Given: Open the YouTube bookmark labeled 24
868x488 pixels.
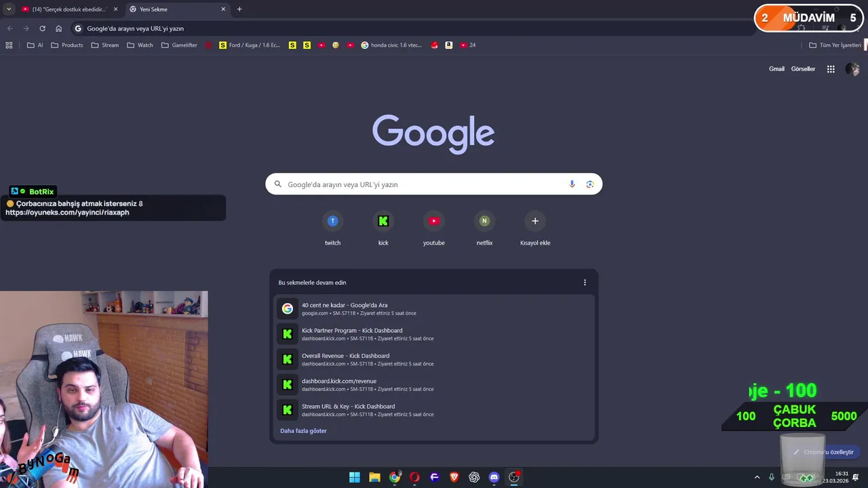Looking at the screenshot, I should tap(468, 45).
